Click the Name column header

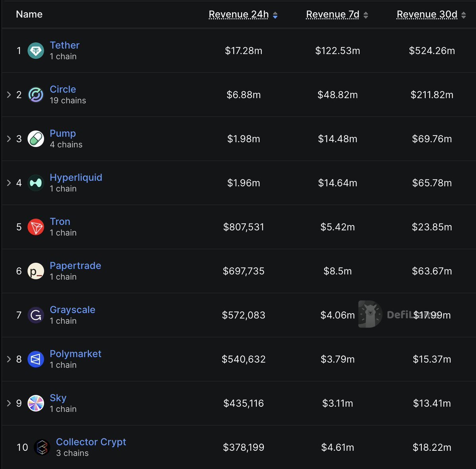coord(29,14)
